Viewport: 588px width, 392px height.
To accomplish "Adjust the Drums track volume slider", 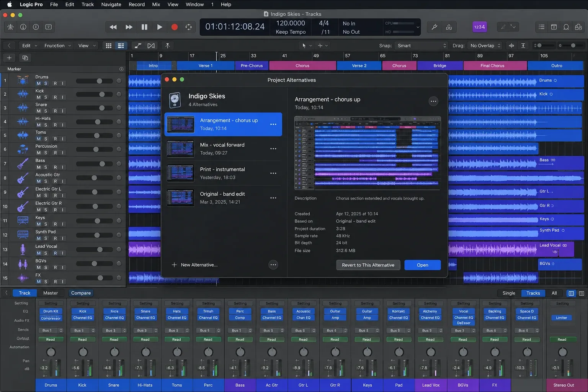I will (x=94, y=81).
